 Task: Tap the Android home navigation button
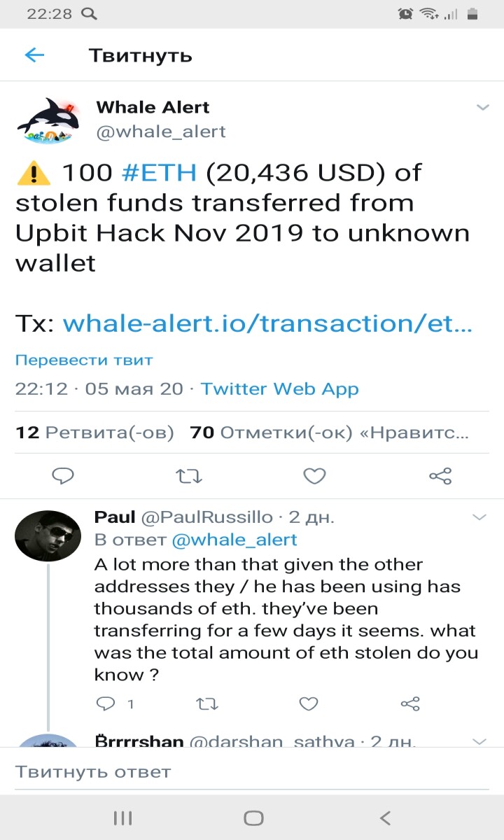[253, 818]
